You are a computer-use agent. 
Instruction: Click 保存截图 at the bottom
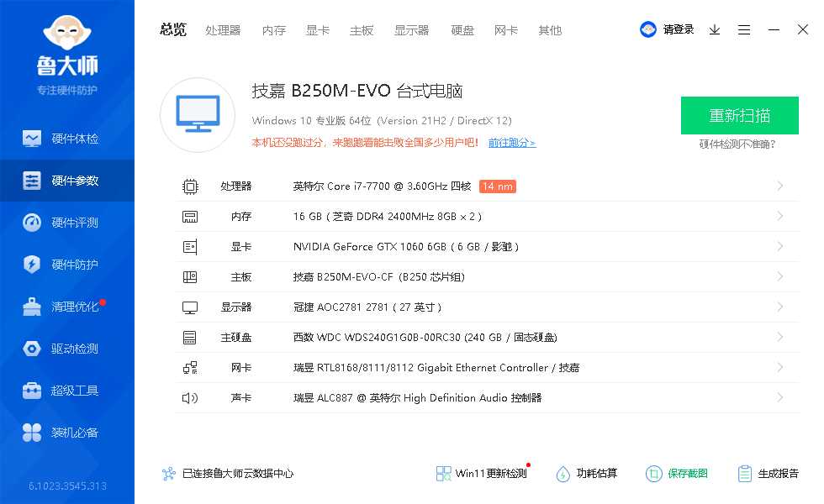click(x=678, y=474)
